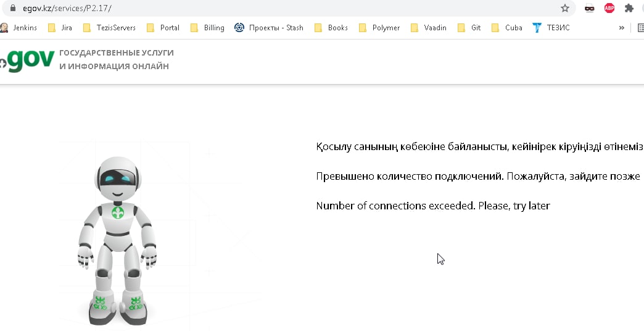Open the Extensions puzzle piece menu
The image size is (644, 331).
tap(629, 8)
